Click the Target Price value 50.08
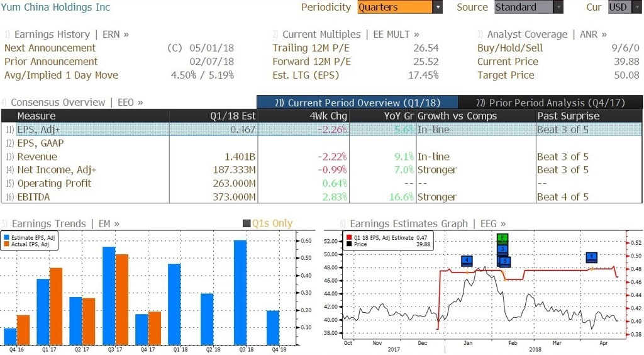The height and width of the screenshot is (355, 644). (627, 75)
